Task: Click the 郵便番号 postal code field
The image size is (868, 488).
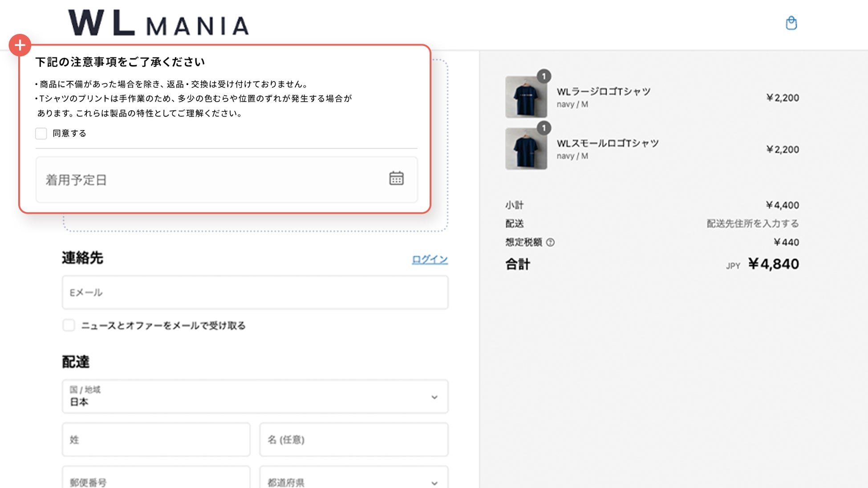Action: coord(156,480)
